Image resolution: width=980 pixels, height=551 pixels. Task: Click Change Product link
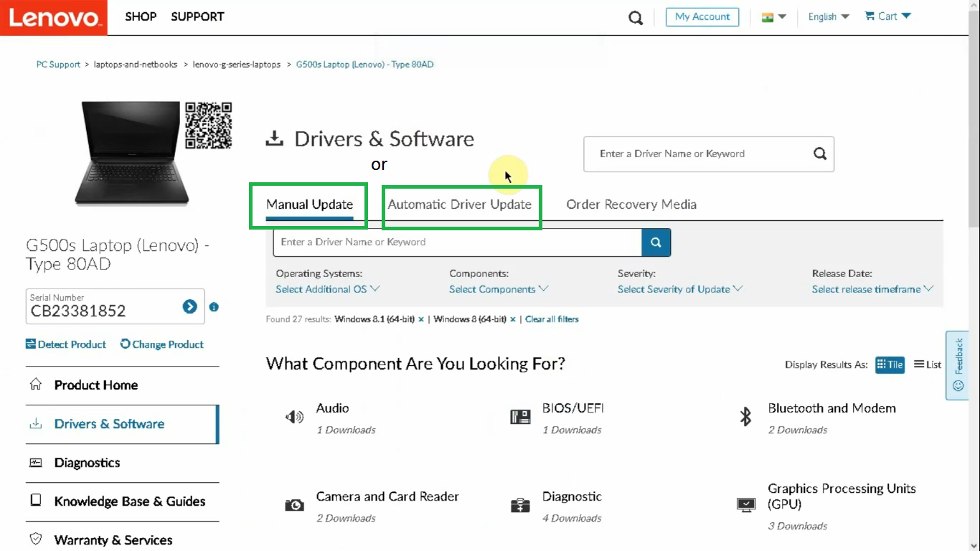point(162,344)
